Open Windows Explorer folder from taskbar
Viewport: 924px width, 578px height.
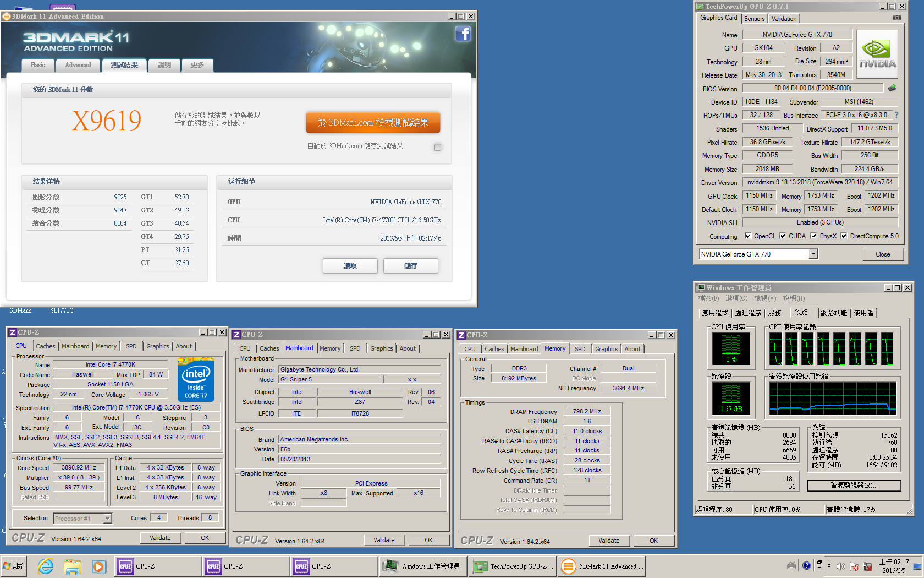(72, 566)
